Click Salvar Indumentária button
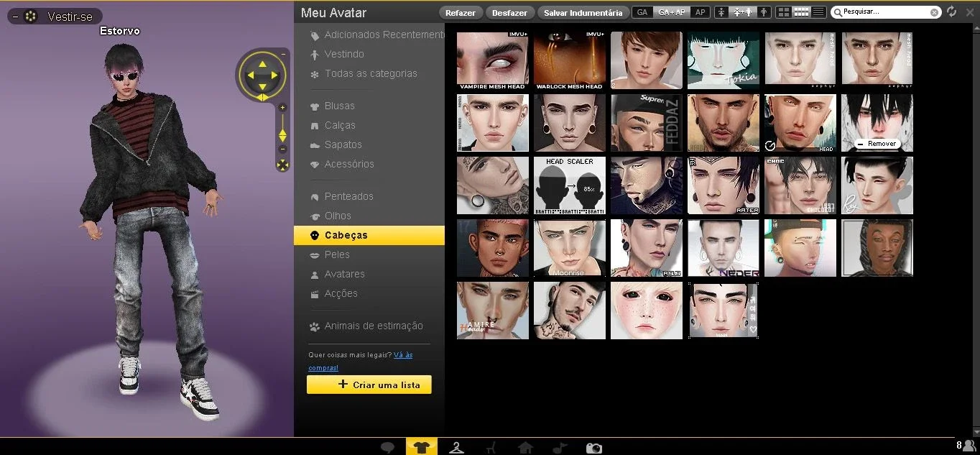Image resolution: width=980 pixels, height=455 pixels. pyautogui.click(x=583, y=12)
